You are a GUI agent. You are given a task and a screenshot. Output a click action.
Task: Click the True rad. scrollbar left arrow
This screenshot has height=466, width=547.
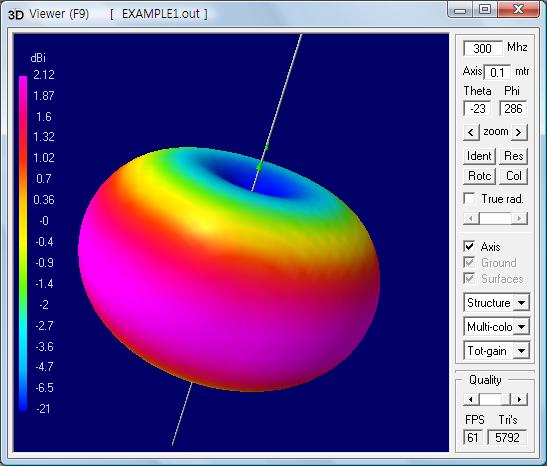point(471,219)
